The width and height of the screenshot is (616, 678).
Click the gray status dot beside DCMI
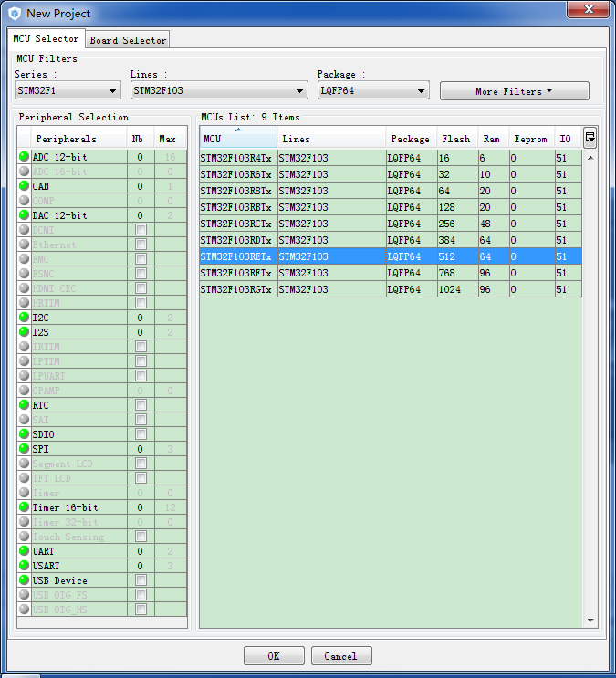coord(25,230)
